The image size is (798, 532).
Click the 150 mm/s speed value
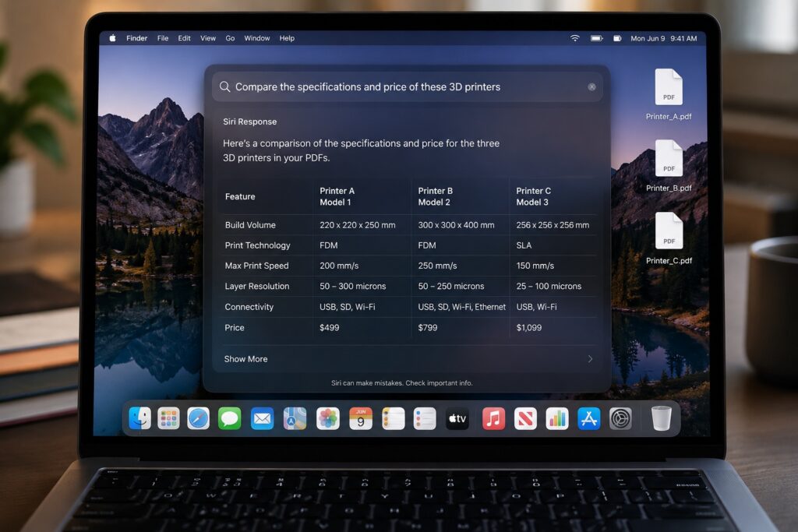coord(535,266)
